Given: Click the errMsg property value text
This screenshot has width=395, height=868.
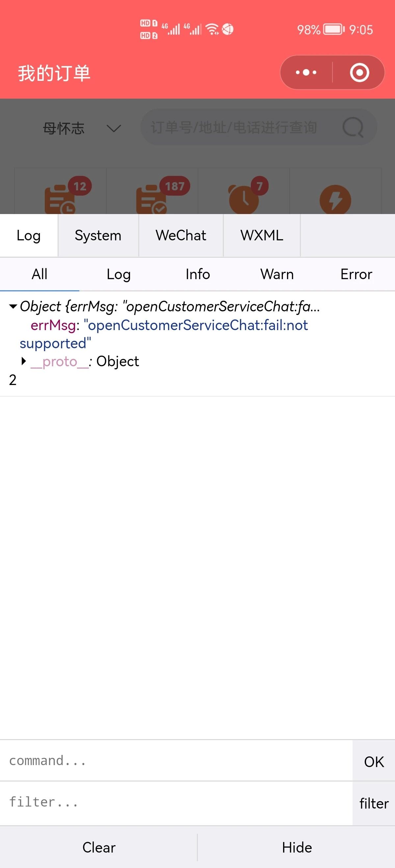Looking at the screenshot, I should pos(164,334).
